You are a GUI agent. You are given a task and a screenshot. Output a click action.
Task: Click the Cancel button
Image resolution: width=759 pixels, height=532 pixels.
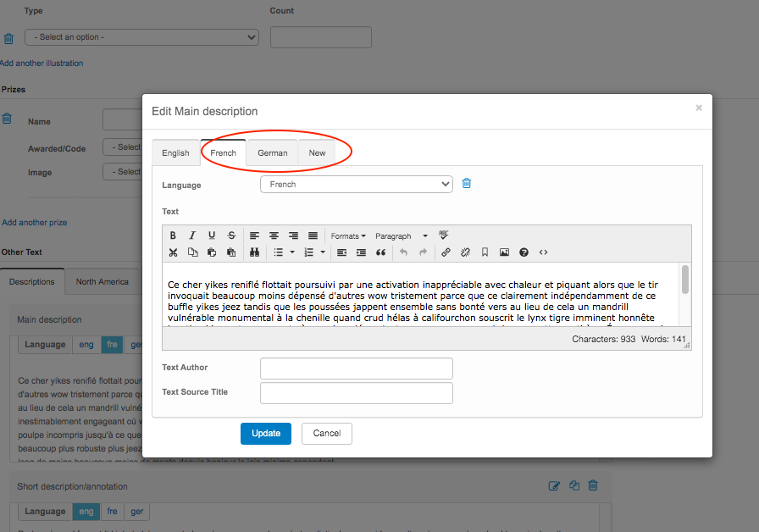[x=327, y=433]
